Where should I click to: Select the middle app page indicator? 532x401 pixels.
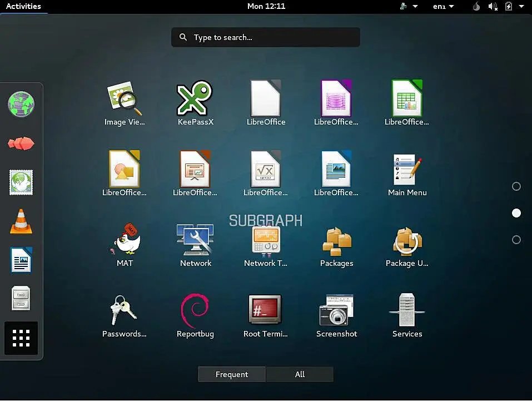516,213
